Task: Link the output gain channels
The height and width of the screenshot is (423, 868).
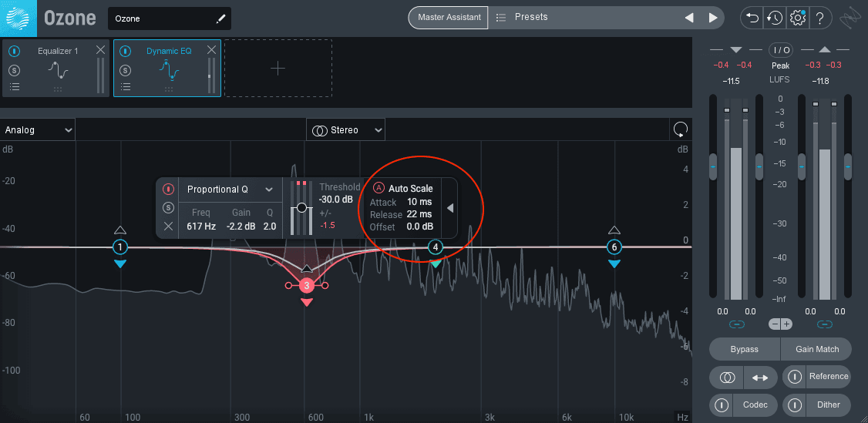Action: click(824, 324)
